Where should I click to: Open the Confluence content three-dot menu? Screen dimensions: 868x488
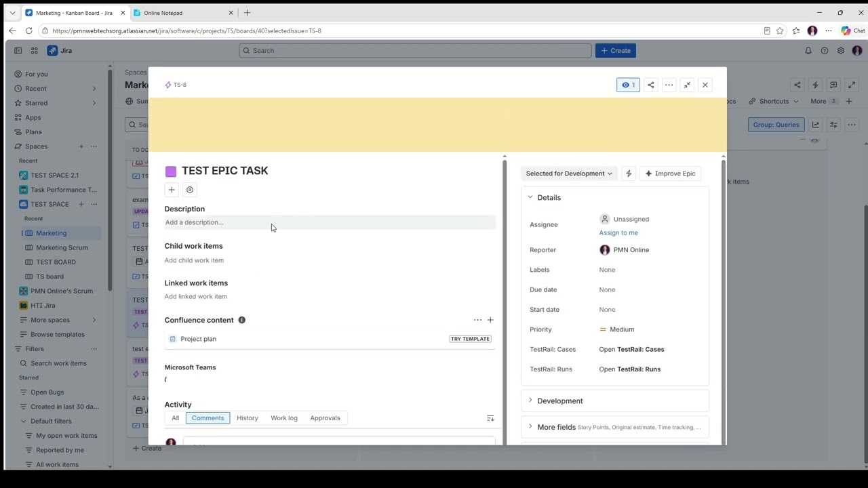478,320
